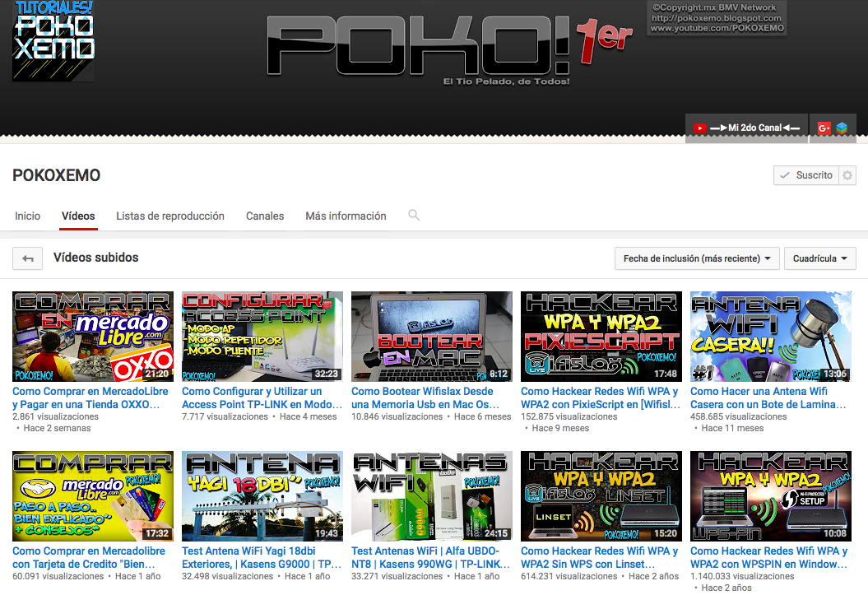Open the Antena Wifi Casera video title
868x609 pixels.
(x=768, y=397)
